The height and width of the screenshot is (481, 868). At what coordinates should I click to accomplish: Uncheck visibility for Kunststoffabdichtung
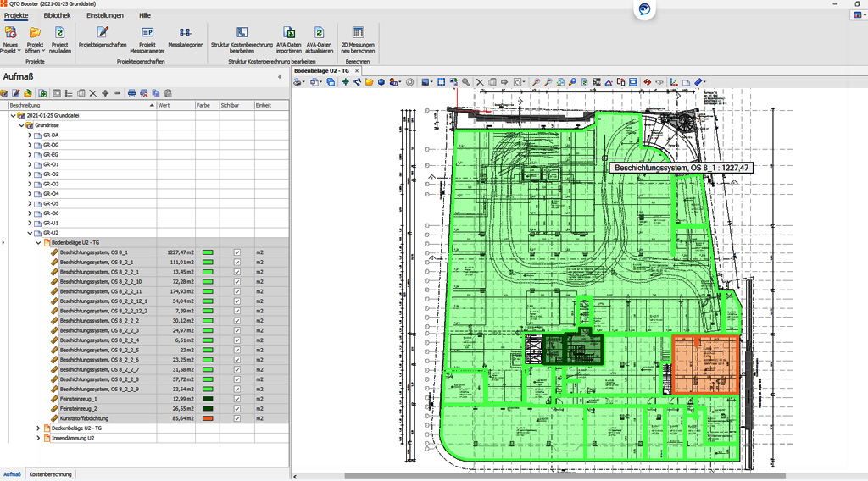click(x=237, y=418)
